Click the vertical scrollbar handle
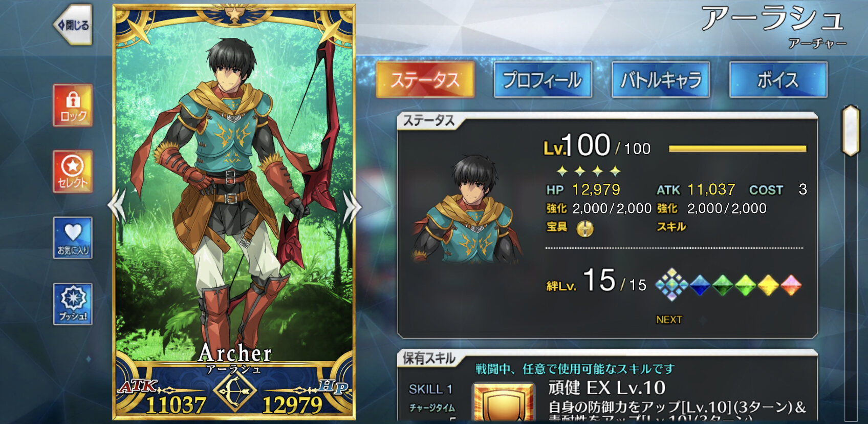Screen dimensions: 868x424 [851, 130]
